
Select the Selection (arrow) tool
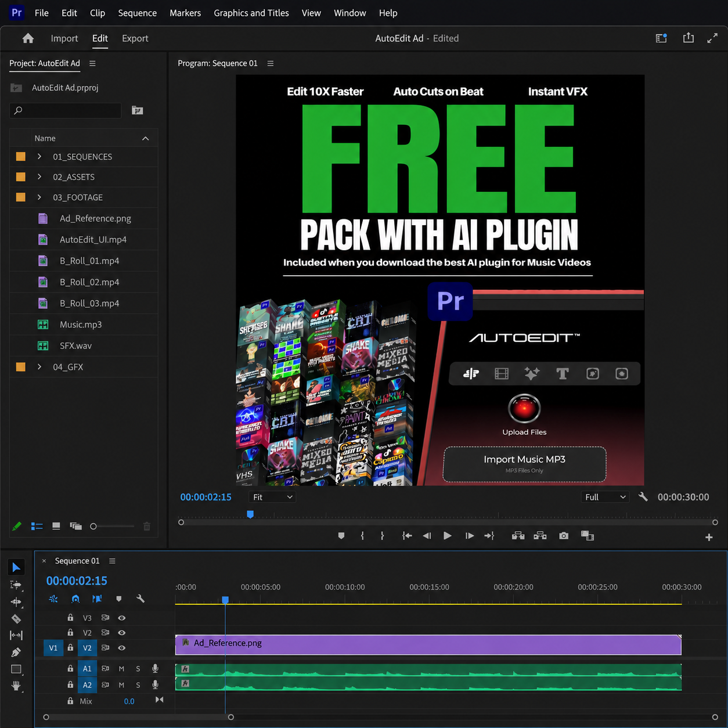[16, 567]
